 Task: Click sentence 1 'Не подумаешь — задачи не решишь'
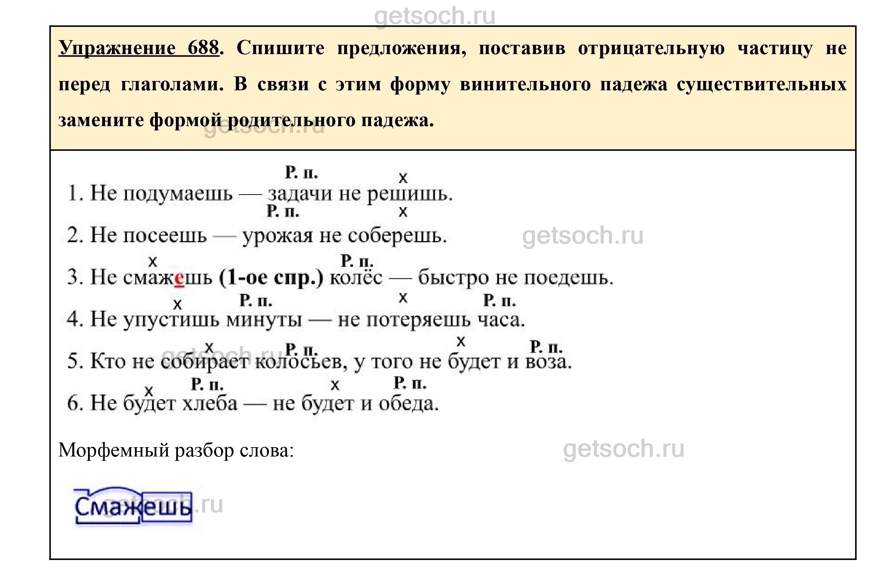pos(260,194)
